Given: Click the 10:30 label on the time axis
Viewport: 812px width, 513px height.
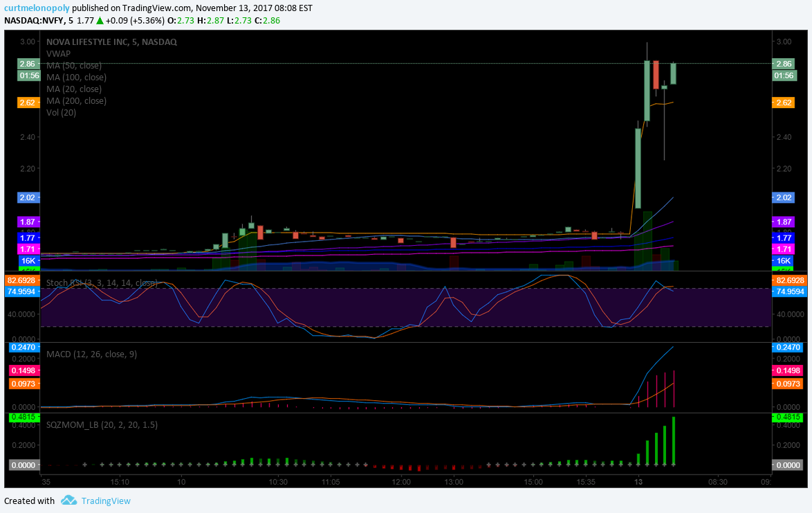Looking at the screenshot, I should pyautogui.click(x=278, y=481).
